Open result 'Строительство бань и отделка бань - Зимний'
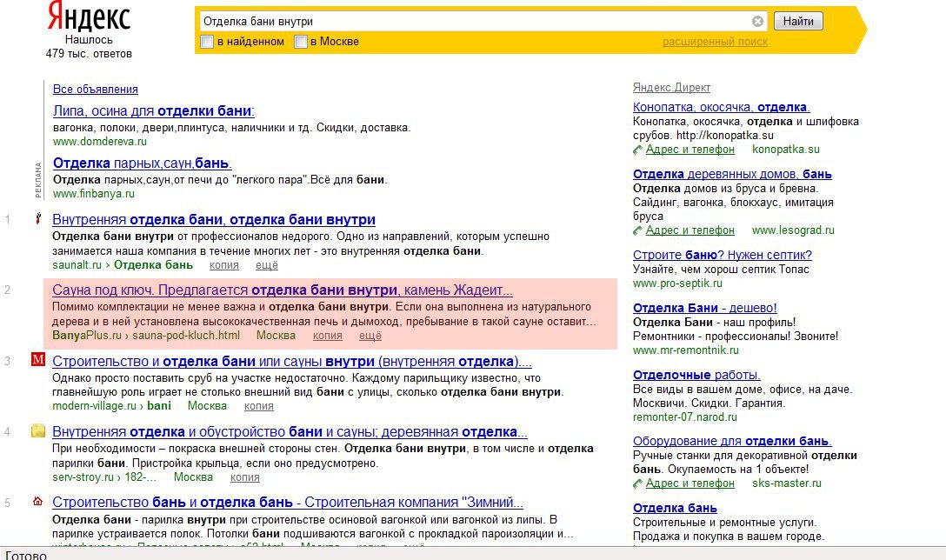This screenshot has width=946, height=560. (x=288, y=503)
